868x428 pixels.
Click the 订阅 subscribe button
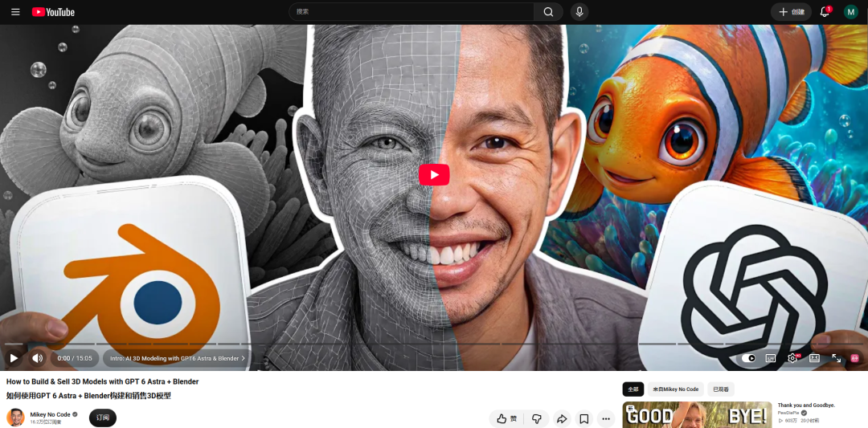point(103,418)
